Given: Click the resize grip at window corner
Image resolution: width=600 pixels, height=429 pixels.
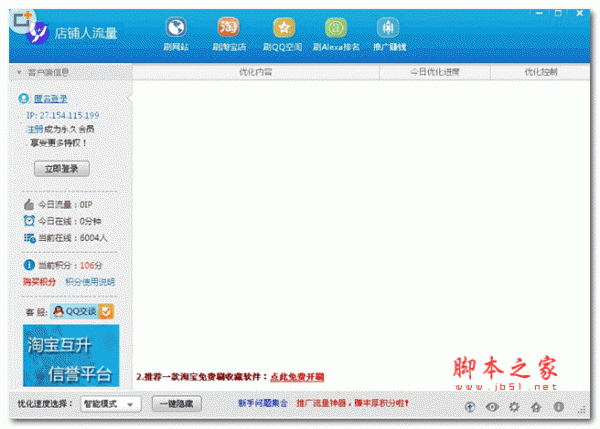Looking at the screenshot, I should [x=582, y=409].
